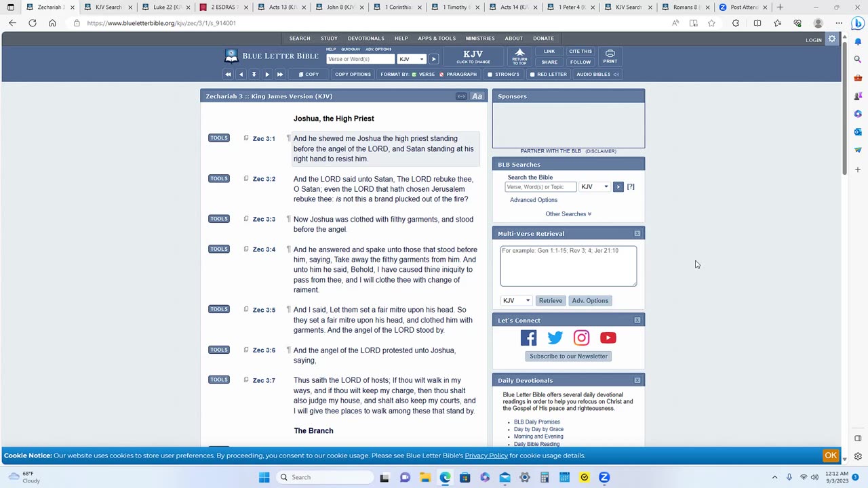Open YouTube social link
Image resolution: width=868 pixels, height=488 pixels.
point(608,338)
